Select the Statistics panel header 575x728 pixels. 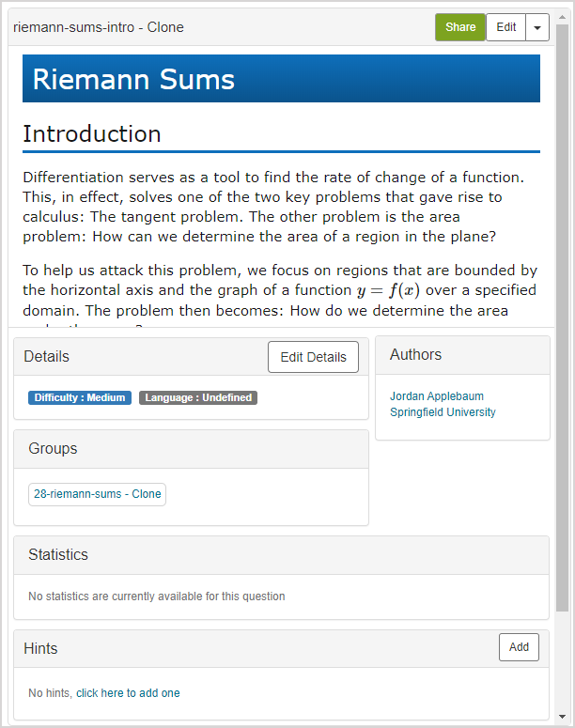pos(281,555)
